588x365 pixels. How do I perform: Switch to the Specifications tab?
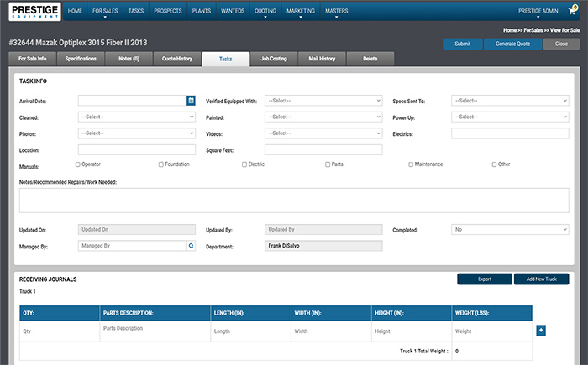[81, 59]
